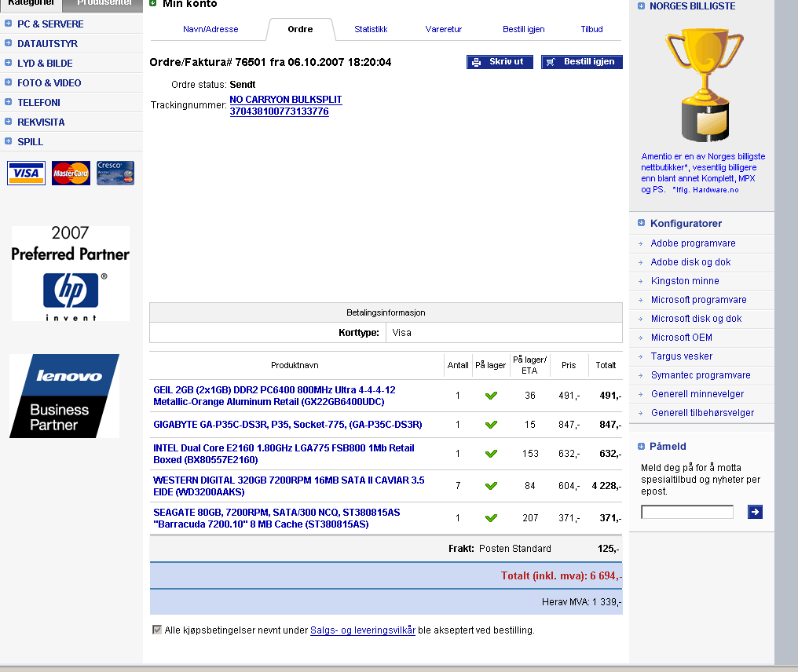798x672 pixels.
Task: Open Symantec programvare configurator
Action: click(701, 375)
